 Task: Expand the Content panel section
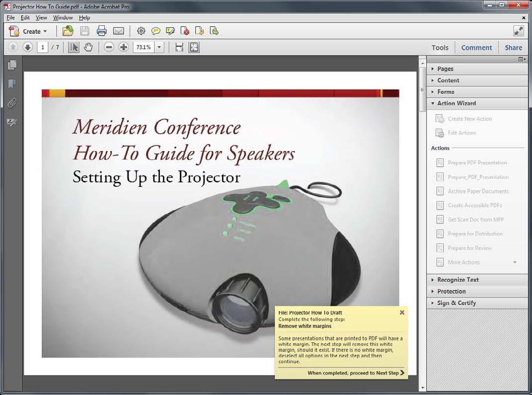coord(477,80)
